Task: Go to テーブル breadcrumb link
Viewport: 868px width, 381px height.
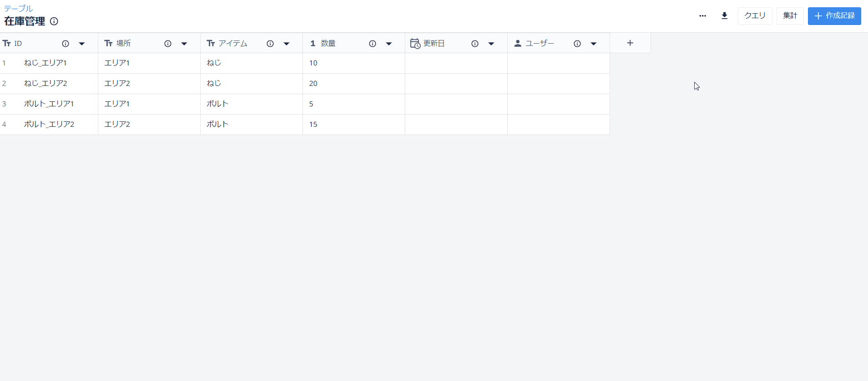Action: [19, 8]
